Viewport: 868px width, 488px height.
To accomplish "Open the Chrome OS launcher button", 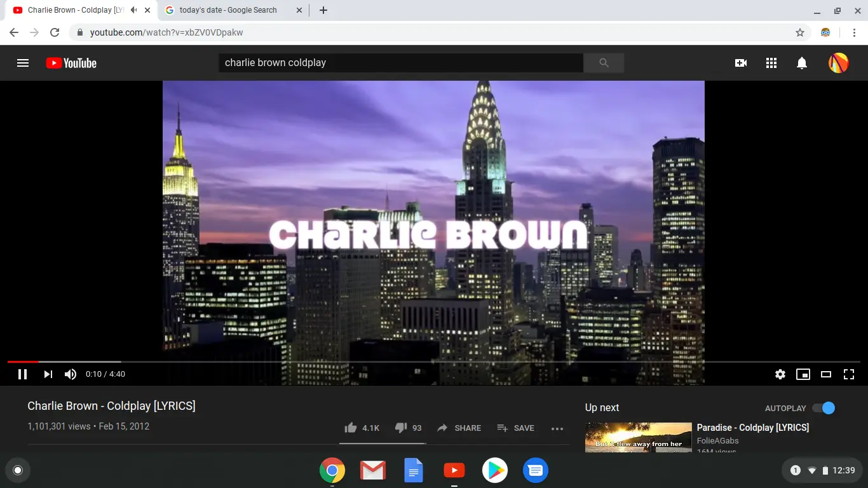I will (x=18, y=470).
